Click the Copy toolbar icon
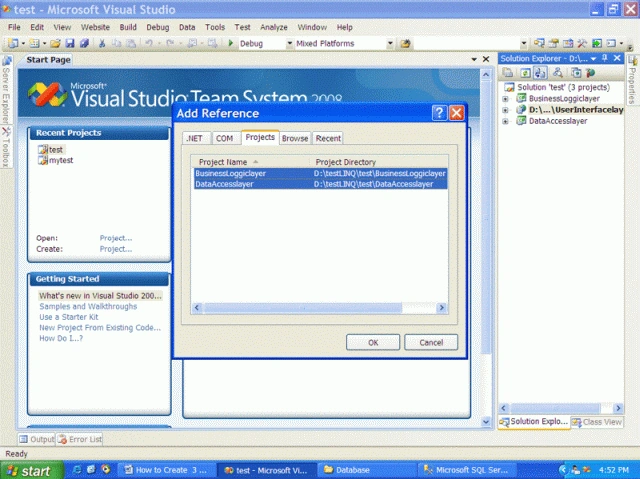This screenshot has width=640, height=479. (117, 43)
